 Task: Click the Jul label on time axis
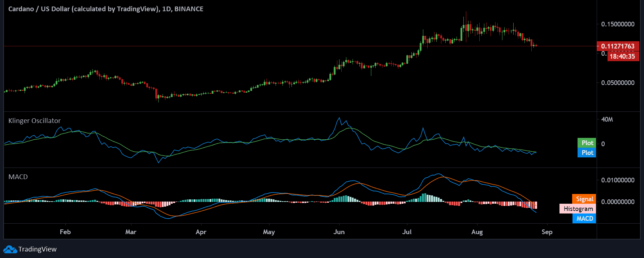(407, 232)
